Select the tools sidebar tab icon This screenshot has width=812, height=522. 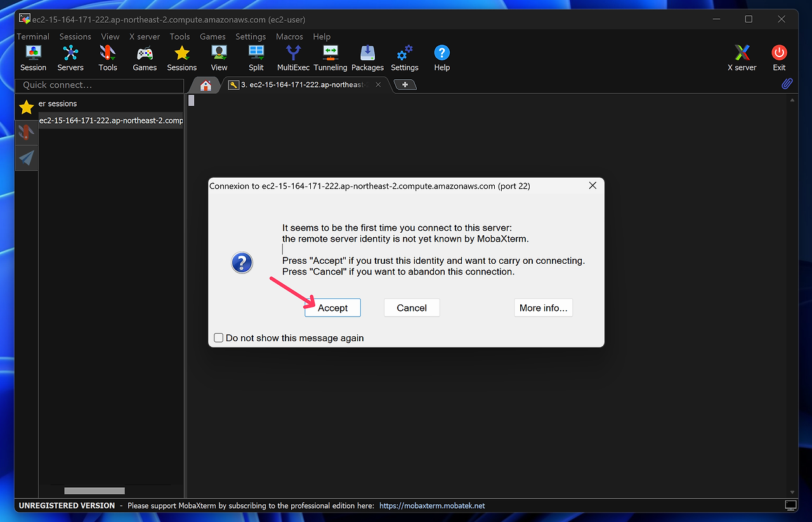click(26, 132)
